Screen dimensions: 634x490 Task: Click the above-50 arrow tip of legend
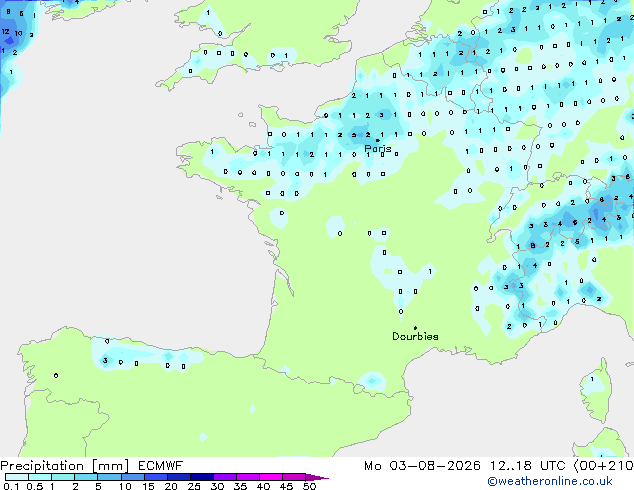click(317, 477)
